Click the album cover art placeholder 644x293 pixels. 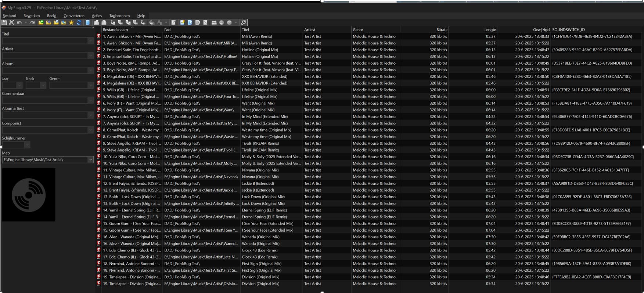pyautogui.click(x=29, y=195)
